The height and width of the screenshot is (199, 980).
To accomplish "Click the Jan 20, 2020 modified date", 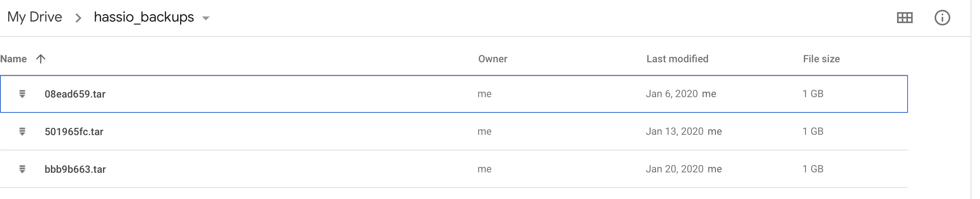I will click(674, 169).
